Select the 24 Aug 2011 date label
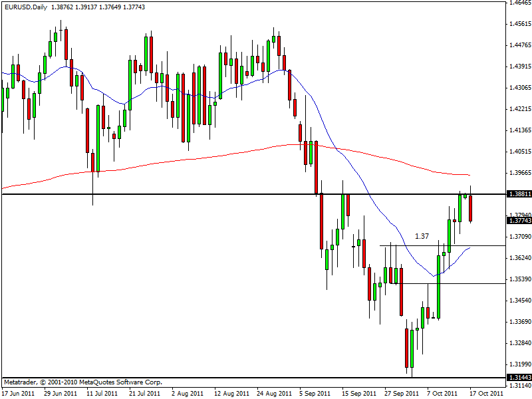The width and height of the screenshot is (532, 399). click(273, 393)
